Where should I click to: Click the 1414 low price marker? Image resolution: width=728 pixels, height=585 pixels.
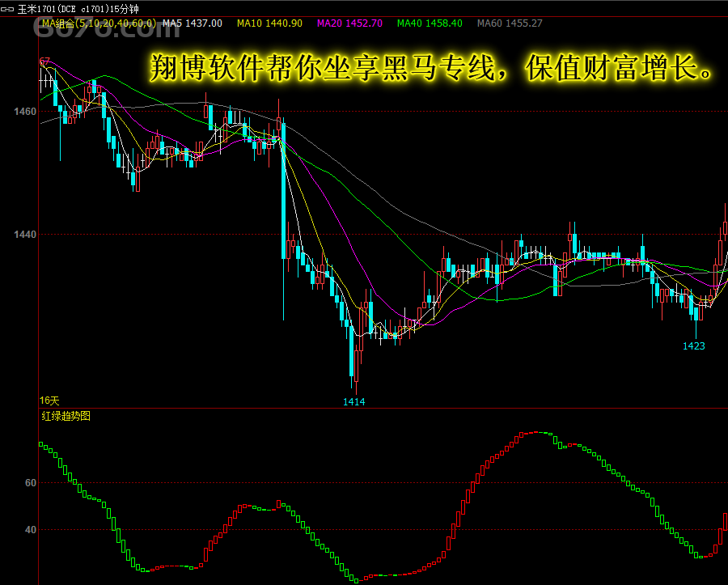click(x=353, y=401)
